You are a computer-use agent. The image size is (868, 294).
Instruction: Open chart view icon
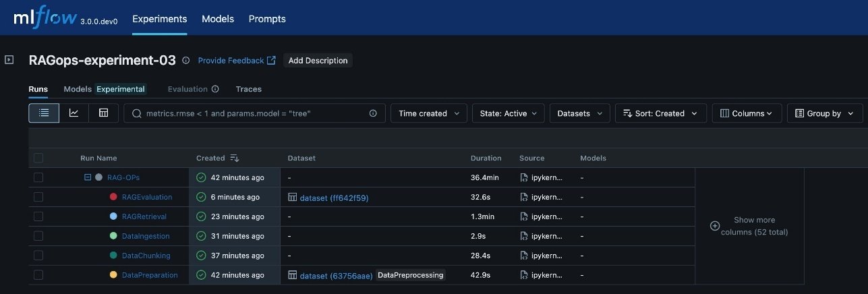click(x=74, y=113)
